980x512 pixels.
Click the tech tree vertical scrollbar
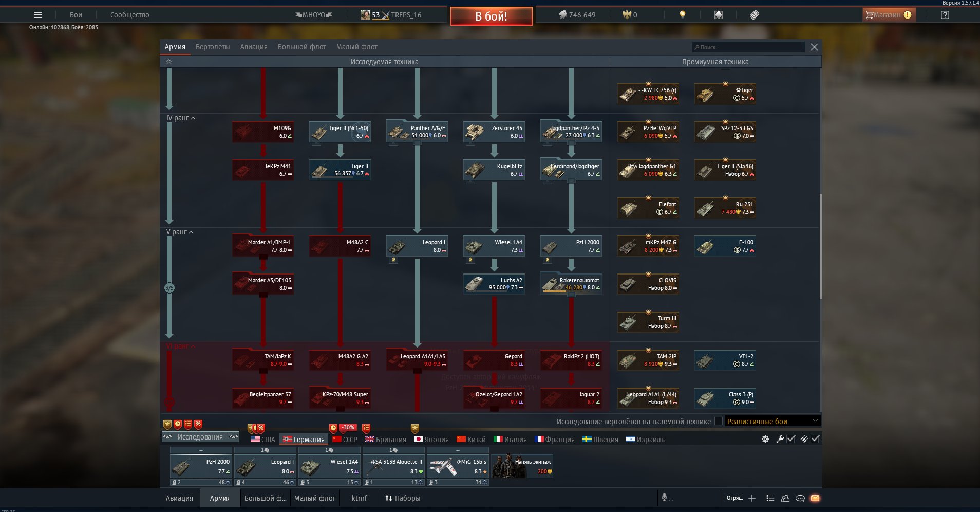pyautogui.click(x=820, y=247)
